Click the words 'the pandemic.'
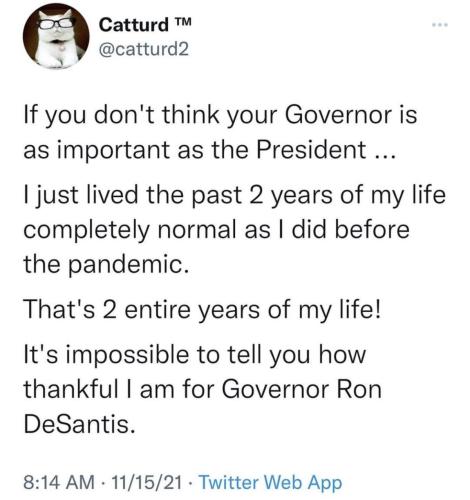Viewport: 470px width, 500px height. coord(107,264)
